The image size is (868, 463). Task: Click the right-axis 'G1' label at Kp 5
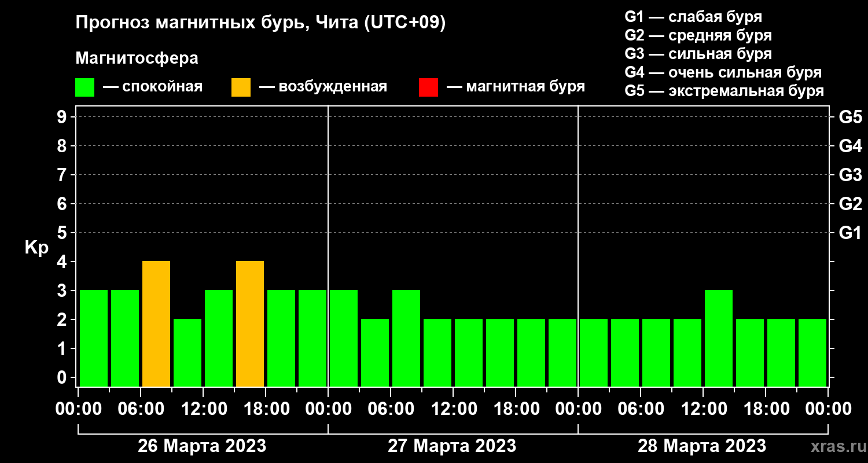pos(850,233)
